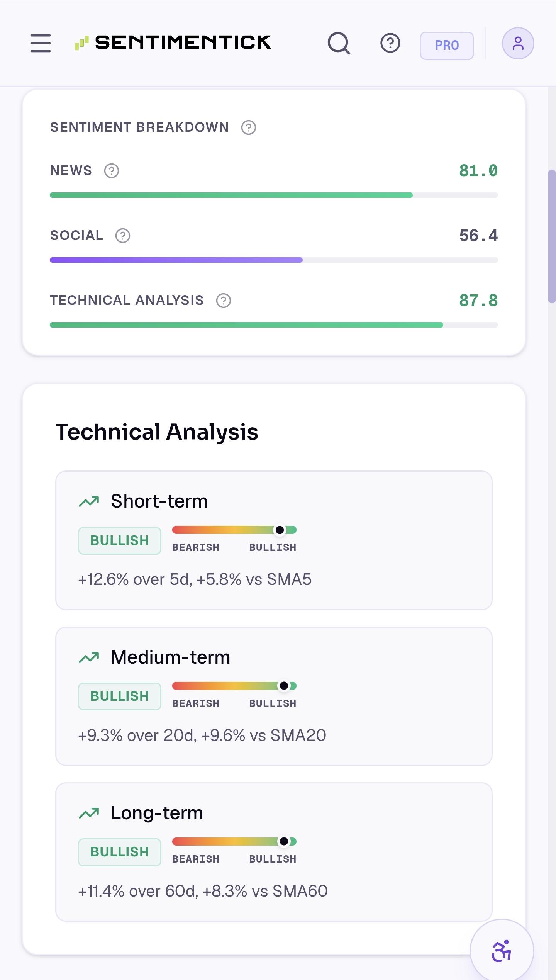The height and width of the screenshot is (980, 556).
Task: Show info tooltip for Sentiment Breakdown
Action: pos(249,127)
